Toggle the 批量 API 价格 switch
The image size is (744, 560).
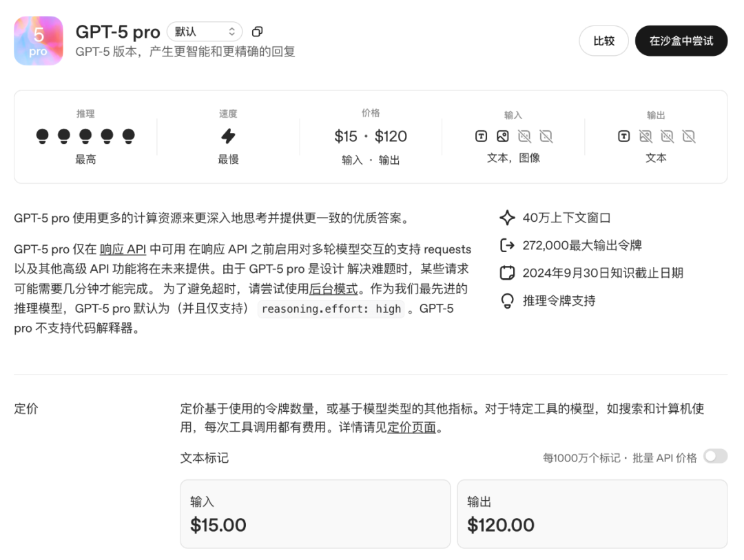point(715,457)
